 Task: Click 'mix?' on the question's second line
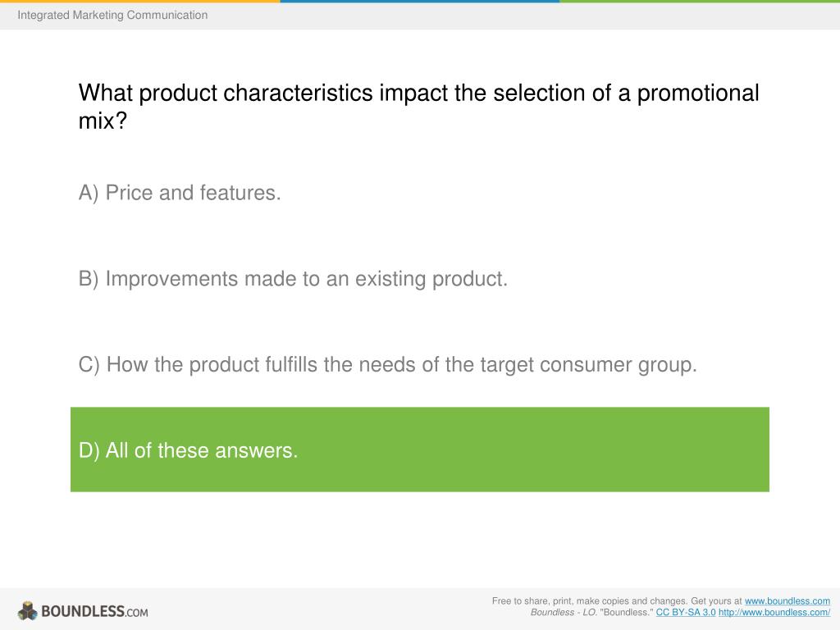[x=103, y=121]
